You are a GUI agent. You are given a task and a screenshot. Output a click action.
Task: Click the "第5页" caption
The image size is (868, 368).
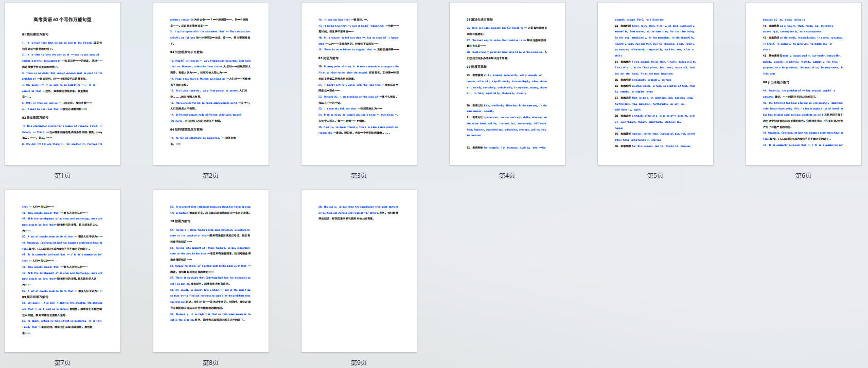(656, 176)
